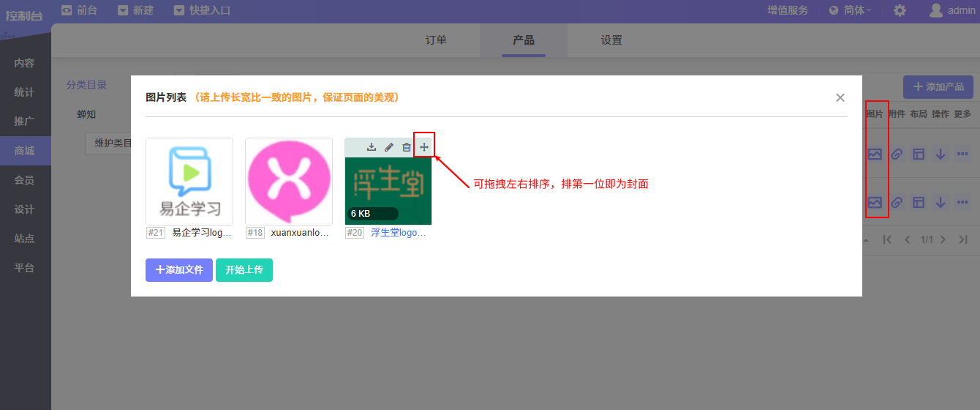Open layout icon in second product row
The height and width of the screenshot is (410, 980).
919,202
